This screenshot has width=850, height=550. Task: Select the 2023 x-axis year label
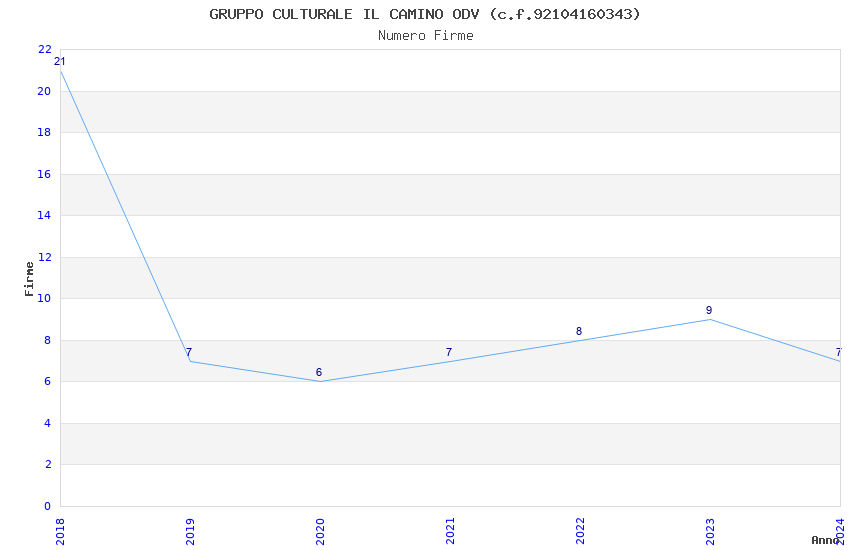point(710,532)
